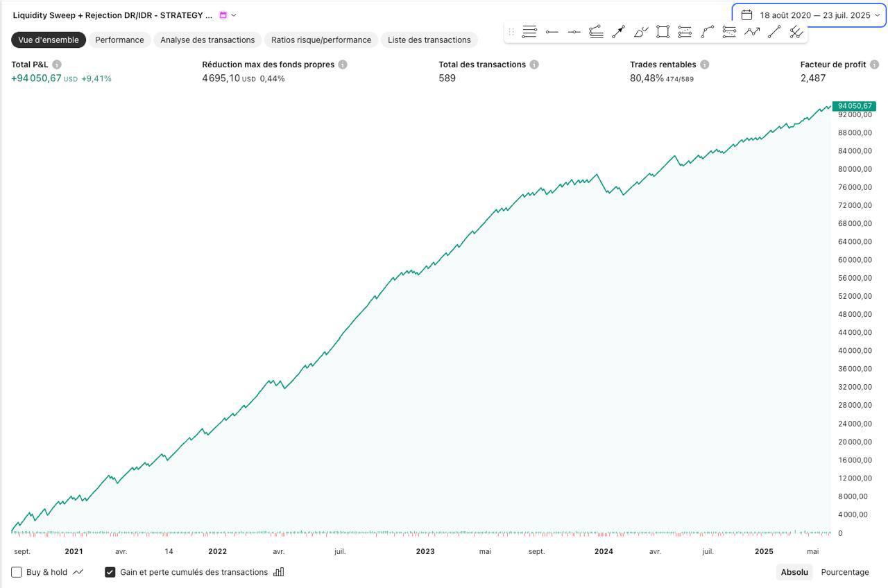This screenshot has width=888, height=588.
Task: Select the arrow line drawing tool
Action: coord(618,31)
